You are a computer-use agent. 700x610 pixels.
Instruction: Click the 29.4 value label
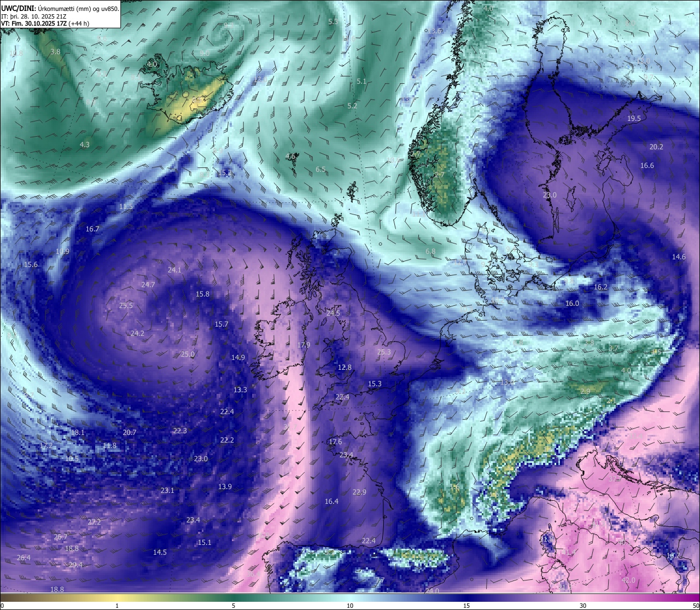75,565
